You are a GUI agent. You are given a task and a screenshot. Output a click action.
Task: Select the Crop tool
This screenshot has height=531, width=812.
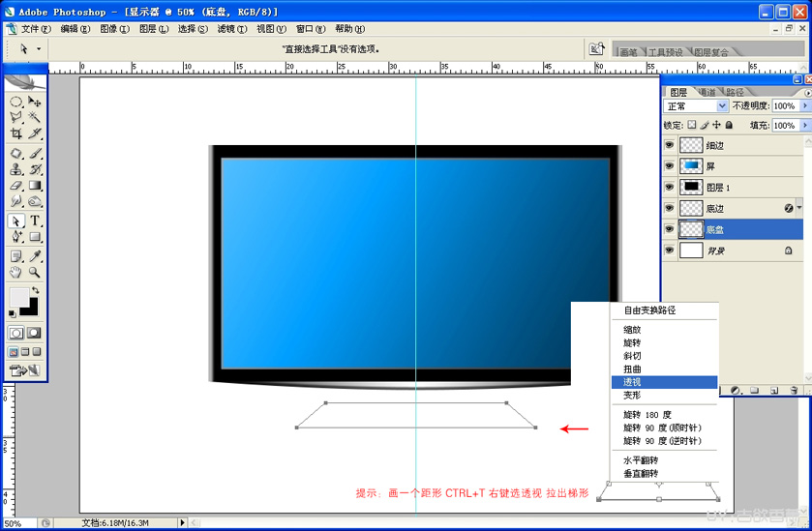[16, 133]
